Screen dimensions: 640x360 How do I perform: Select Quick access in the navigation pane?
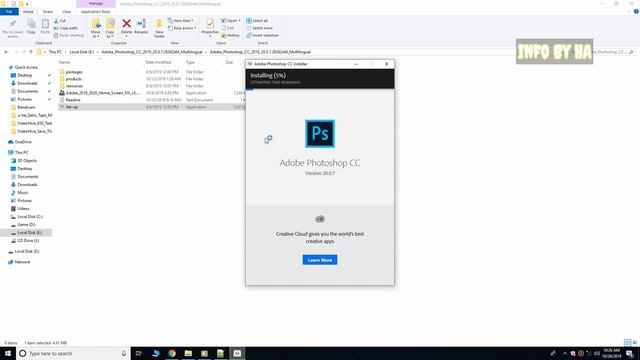(x=26, y=67)
